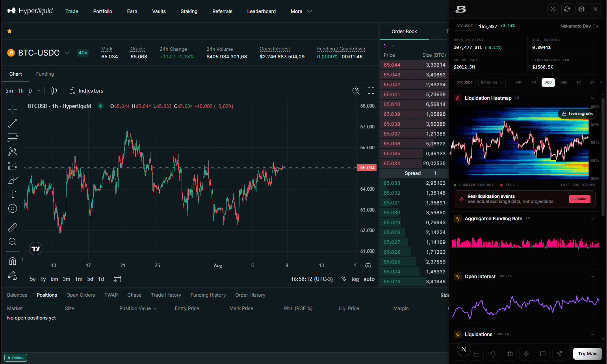The width and height of the screenshot is (607, 364).
Task: Select the 7D range in side panel
Action: pyautogui.click(x=534, y=82)
